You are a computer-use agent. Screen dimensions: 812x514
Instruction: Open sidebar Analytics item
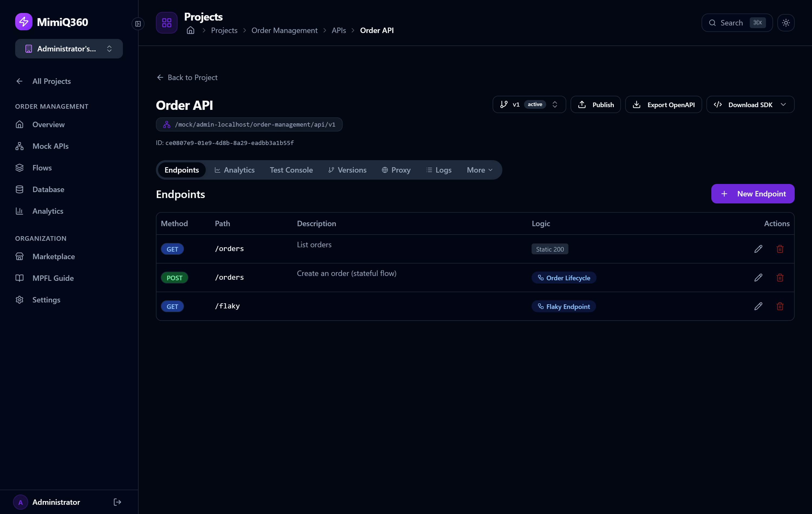pos(69,211)
